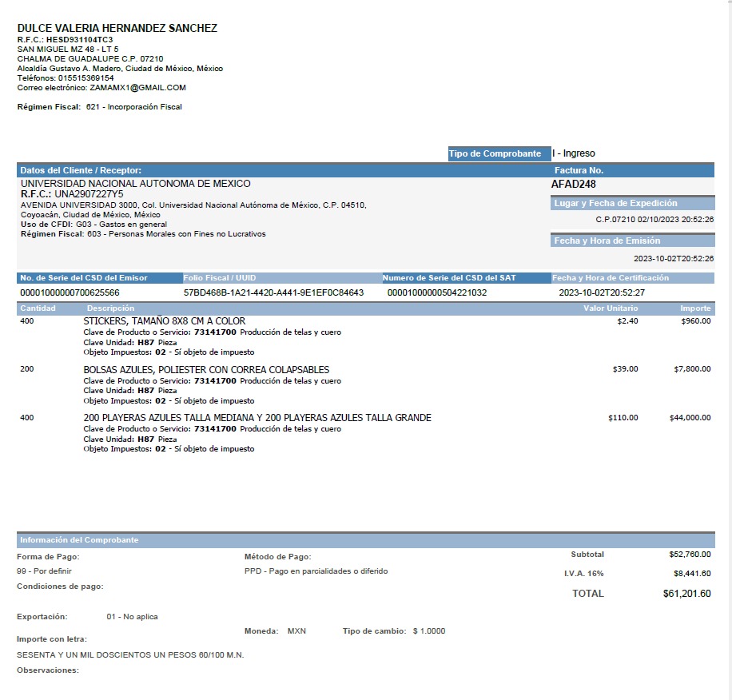Click the Lugar y Fecha de Expedición header
Viewport: 732px width, 700px height.
tap(615, 203)
